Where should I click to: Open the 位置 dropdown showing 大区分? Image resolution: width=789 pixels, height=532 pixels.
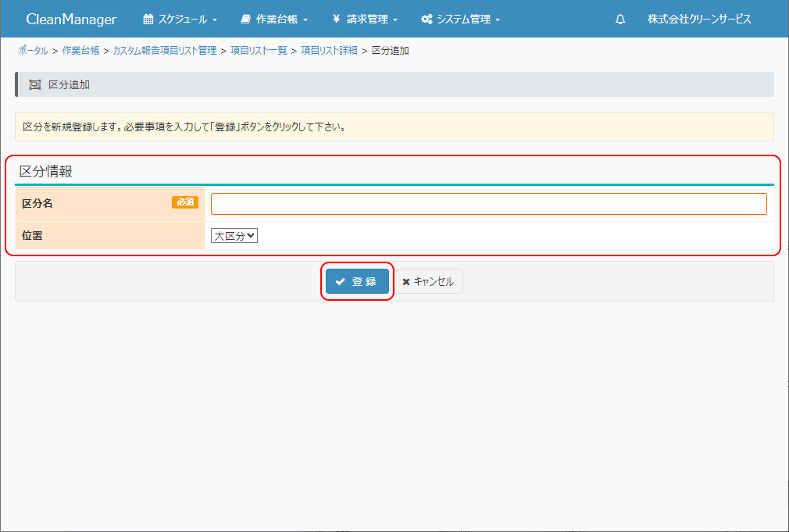click(234, 236)
